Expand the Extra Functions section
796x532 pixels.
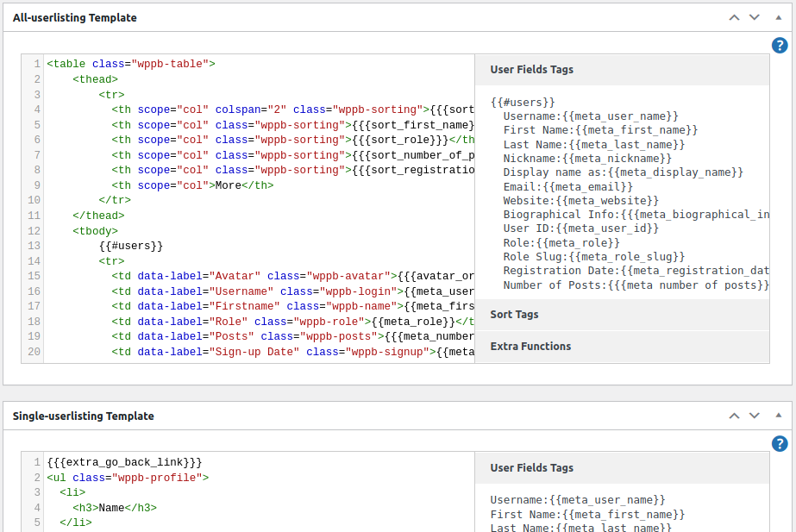click(x=530, y=347)
